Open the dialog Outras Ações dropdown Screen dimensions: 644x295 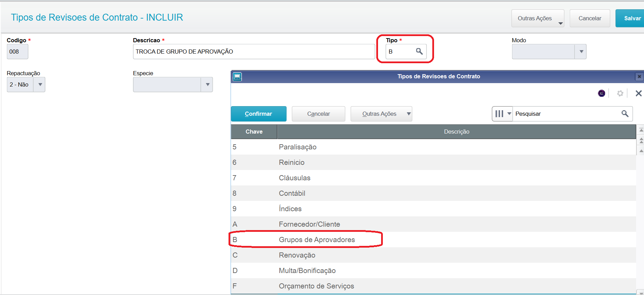[381, 114]
